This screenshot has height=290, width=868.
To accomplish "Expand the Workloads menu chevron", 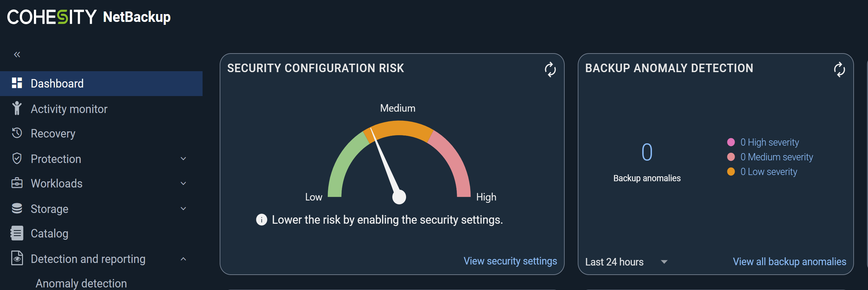I will point(183,183).
